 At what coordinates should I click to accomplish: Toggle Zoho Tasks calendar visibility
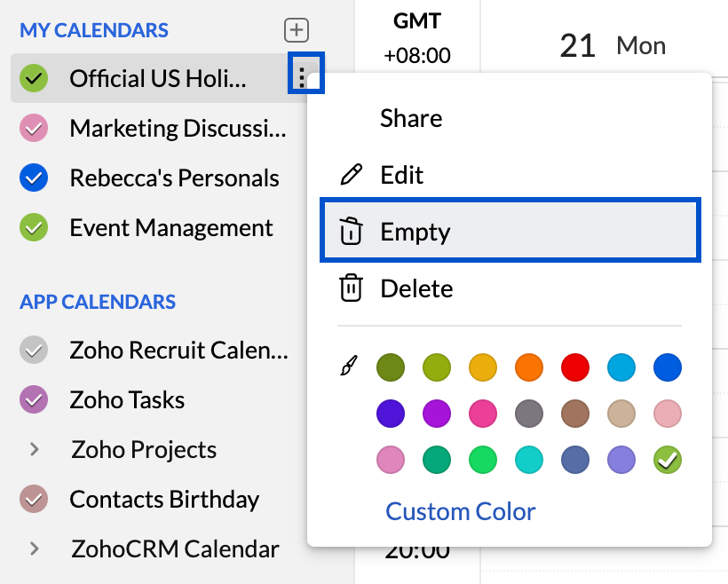[34, 400]
